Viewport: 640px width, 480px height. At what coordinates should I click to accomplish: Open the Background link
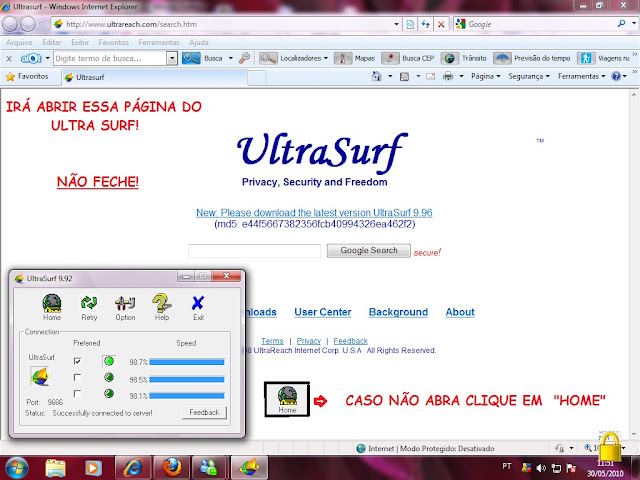tap(398, 312)
